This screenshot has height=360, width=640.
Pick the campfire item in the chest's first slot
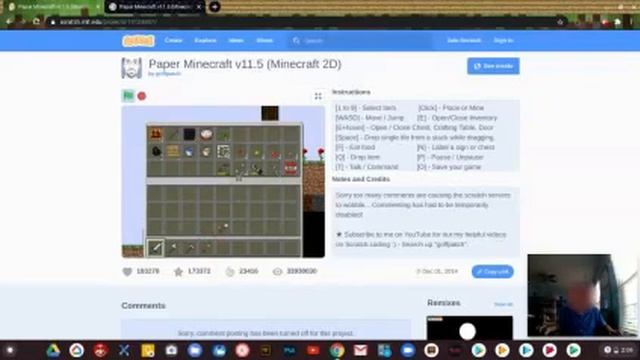tap(156, 134)
